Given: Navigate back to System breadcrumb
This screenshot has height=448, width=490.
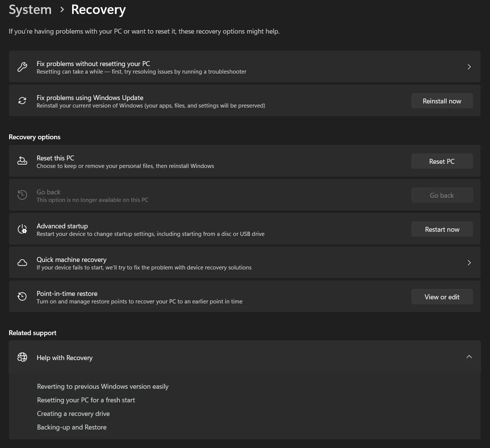Looking at the screenshot, I should tap(30, 9).
